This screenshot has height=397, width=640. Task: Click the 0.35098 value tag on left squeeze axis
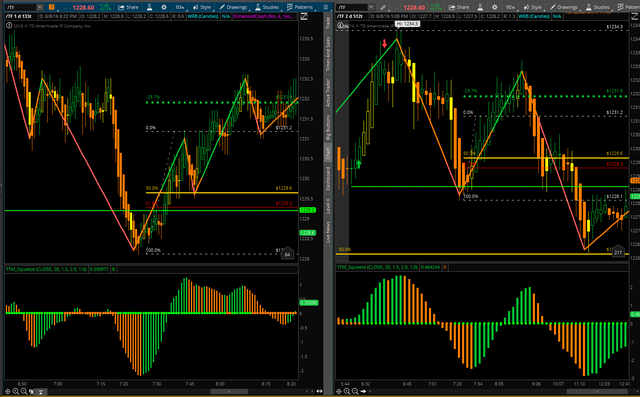308,303
